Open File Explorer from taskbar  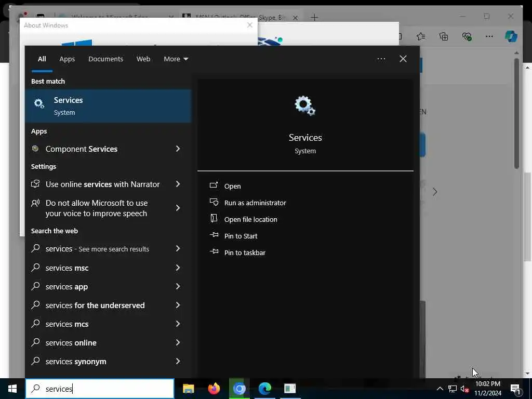tap(188, 389)
